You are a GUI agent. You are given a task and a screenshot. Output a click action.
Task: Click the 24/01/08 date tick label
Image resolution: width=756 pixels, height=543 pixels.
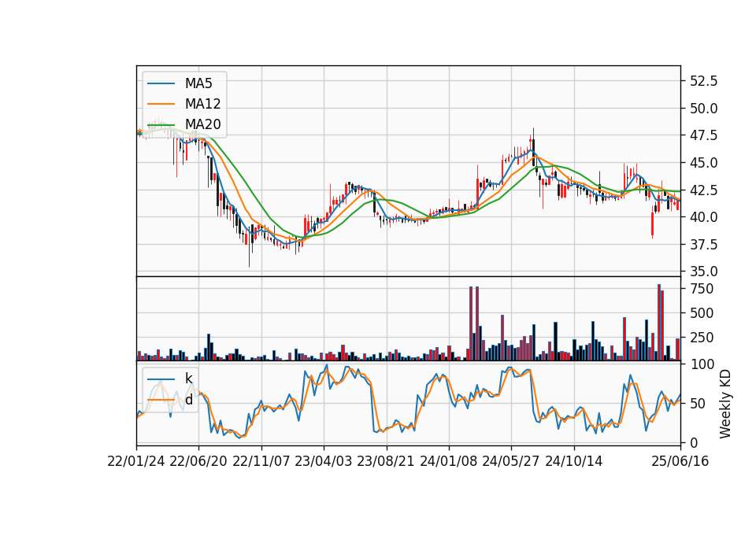tap(448, 462)
